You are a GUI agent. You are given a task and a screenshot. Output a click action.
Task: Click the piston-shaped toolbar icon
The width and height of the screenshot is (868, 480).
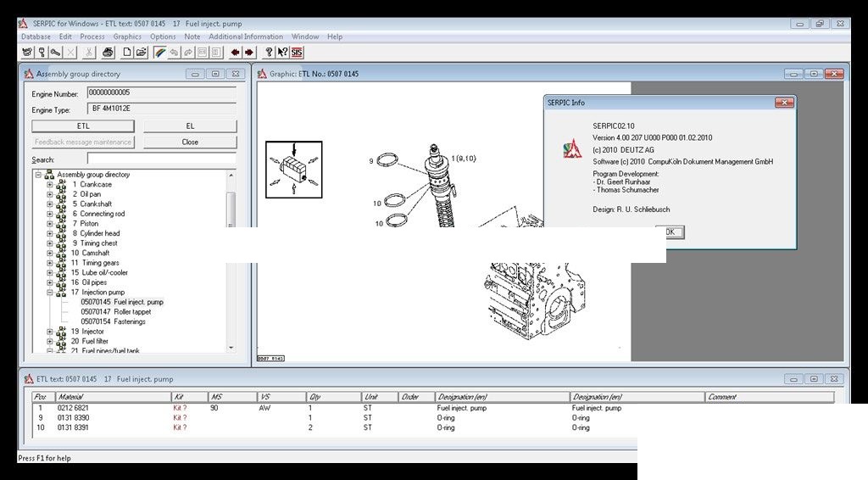[42, 52]
